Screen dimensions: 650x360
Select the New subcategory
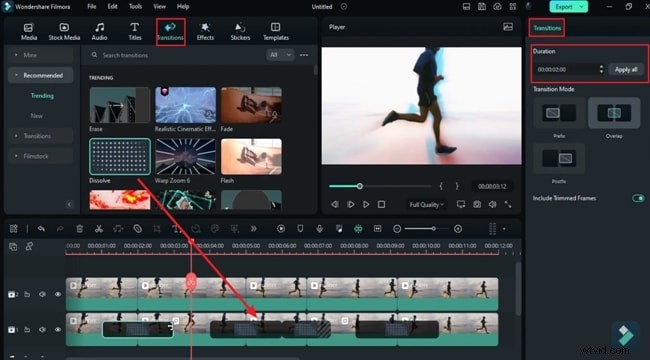pyautogui.click(x=36, y=116)
